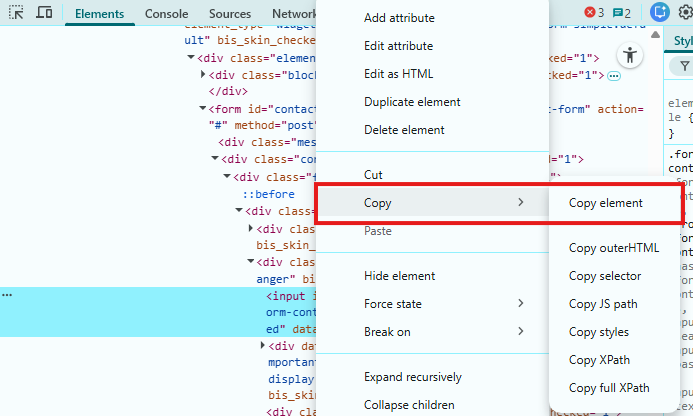Switch to the Console tab

[166, 14]
